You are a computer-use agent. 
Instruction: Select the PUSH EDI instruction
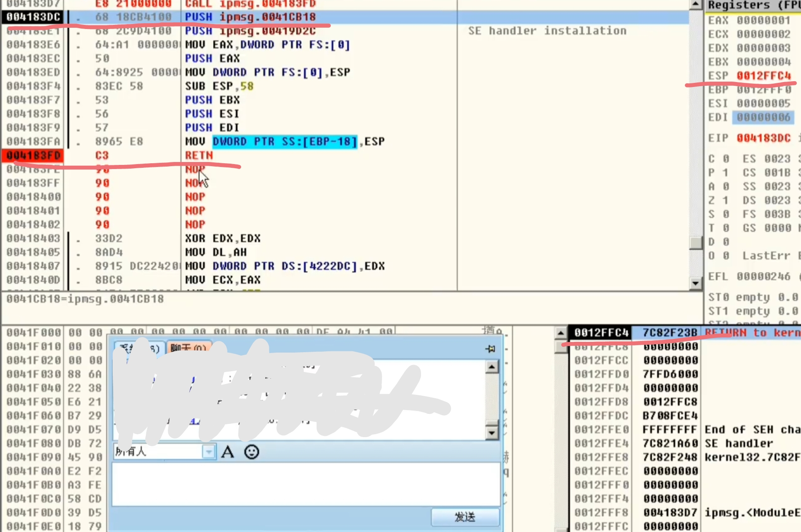pyautogui.click(x=212, y=128)
